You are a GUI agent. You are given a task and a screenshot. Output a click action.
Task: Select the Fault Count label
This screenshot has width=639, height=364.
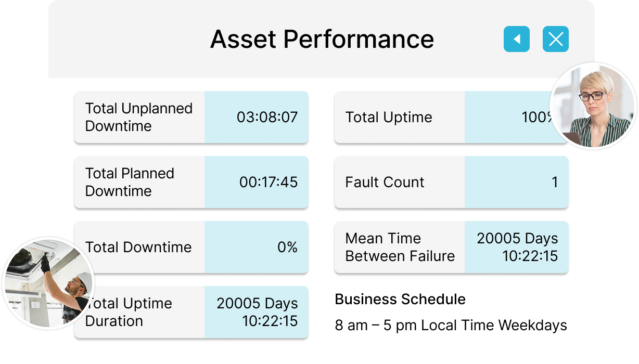[385, 182]
